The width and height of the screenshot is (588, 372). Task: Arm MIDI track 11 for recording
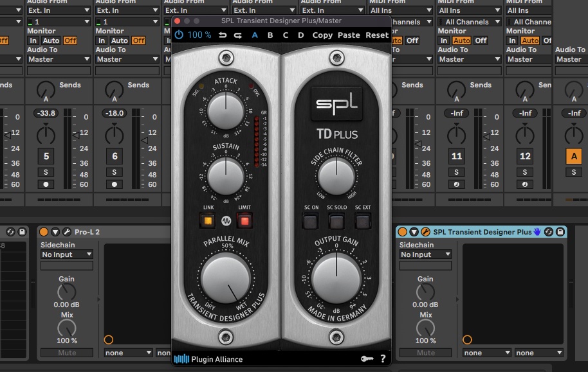click(456, 184)
